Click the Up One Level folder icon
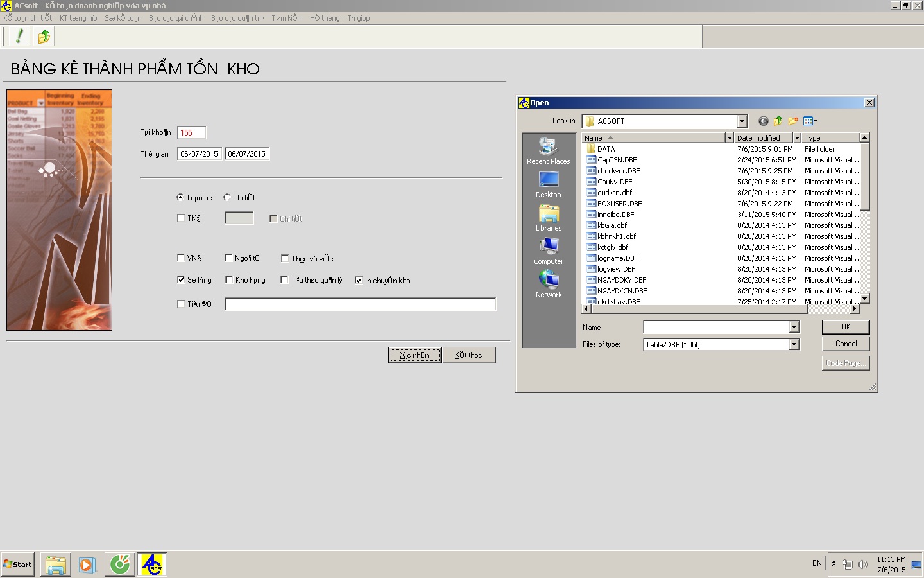 [x=778, y=121]
